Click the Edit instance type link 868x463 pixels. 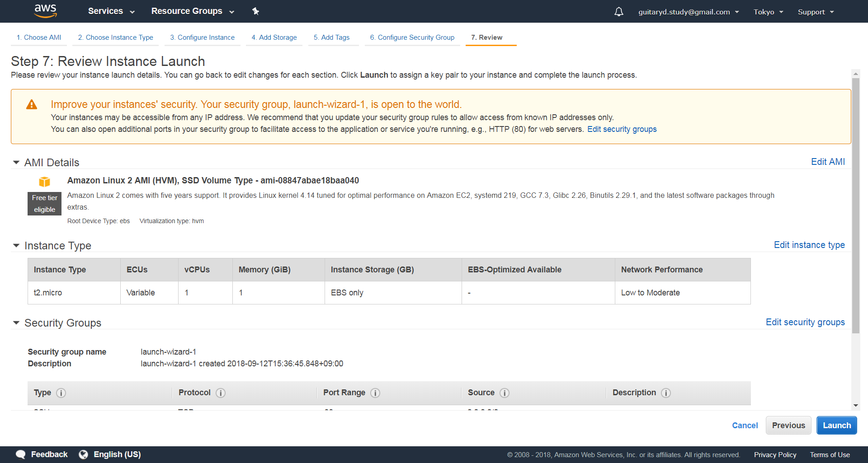[809, 245]
